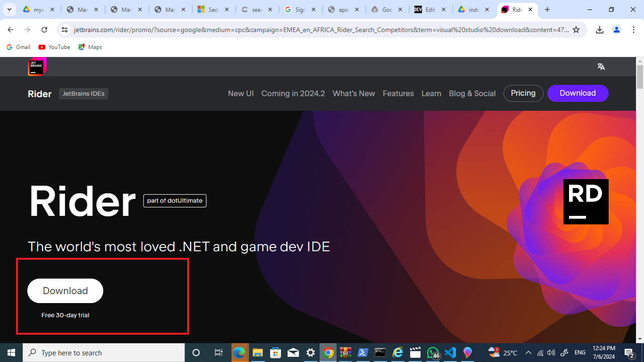Viewport: 644px width, 362px height.
Task: Click the Pricing button
Action: coord(523,93)
